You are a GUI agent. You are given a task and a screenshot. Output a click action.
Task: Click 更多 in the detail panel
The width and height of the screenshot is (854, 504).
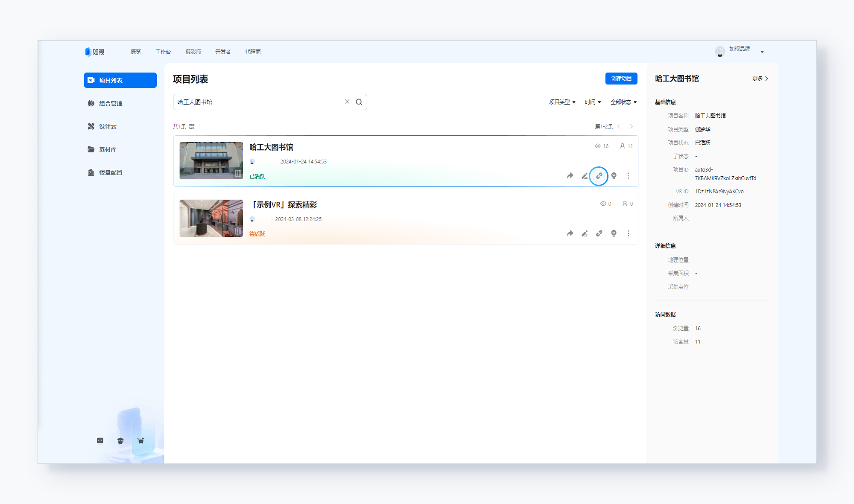(x=760, y=79)
